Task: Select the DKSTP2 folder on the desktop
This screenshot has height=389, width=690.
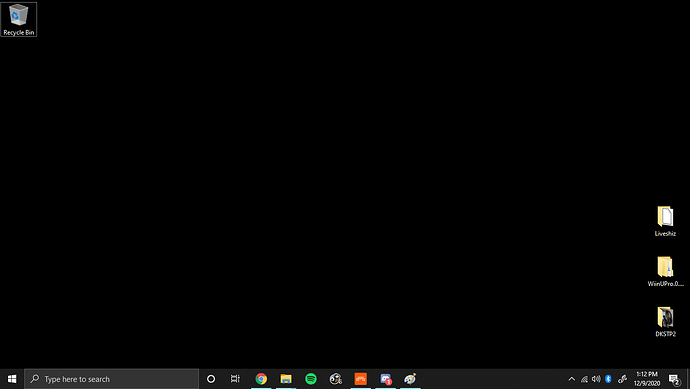Action: [x=665, y=322]
